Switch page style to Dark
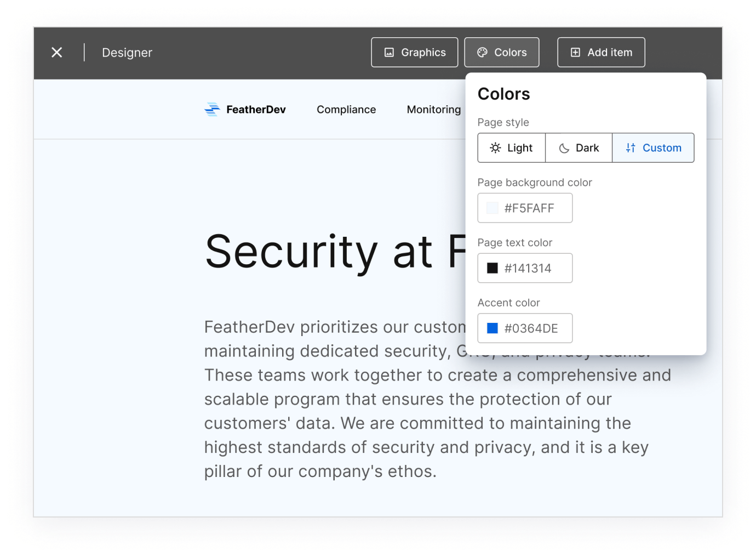This screenshot has height=557, width=756. 579,148
